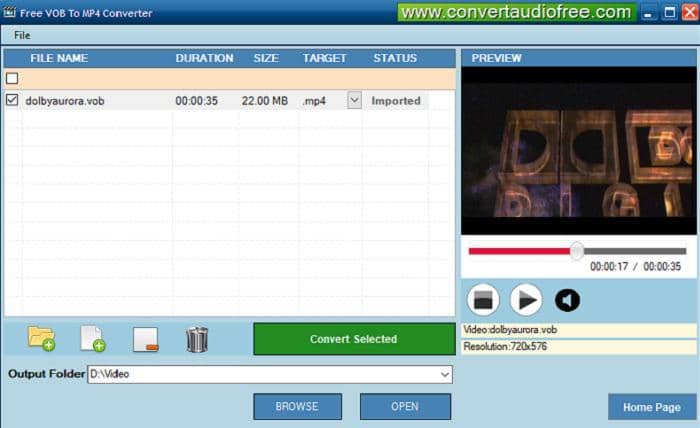Click the preview seek slider handle
The height and width of the screenshot is (428, 700).
tap(577, 251)
